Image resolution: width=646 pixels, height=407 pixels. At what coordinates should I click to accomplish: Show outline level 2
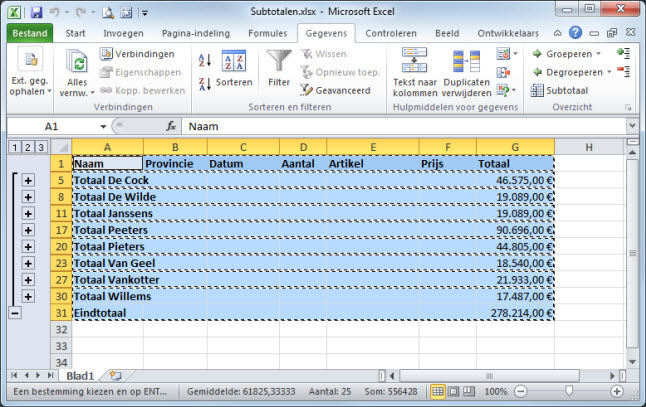28,147
